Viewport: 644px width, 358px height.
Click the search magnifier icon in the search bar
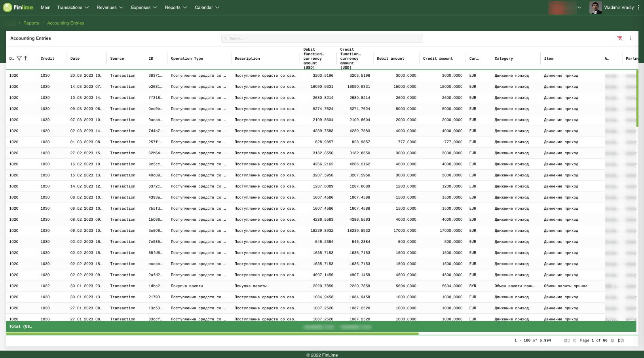225,38
